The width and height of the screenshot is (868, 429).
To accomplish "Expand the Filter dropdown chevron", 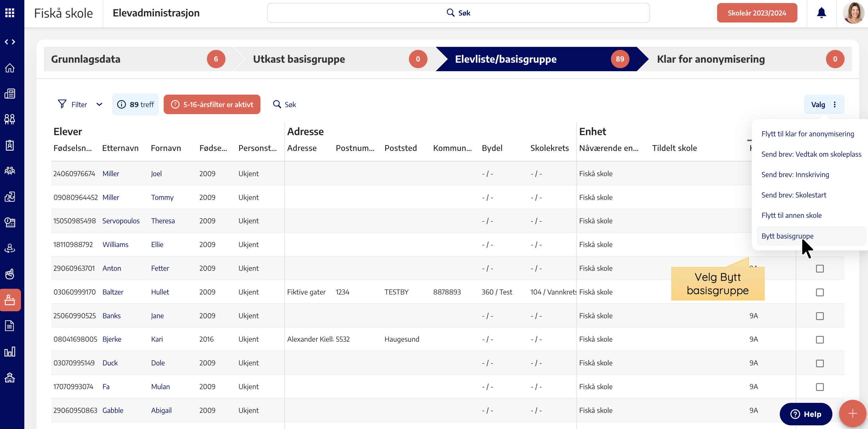I will pos(99,105).
